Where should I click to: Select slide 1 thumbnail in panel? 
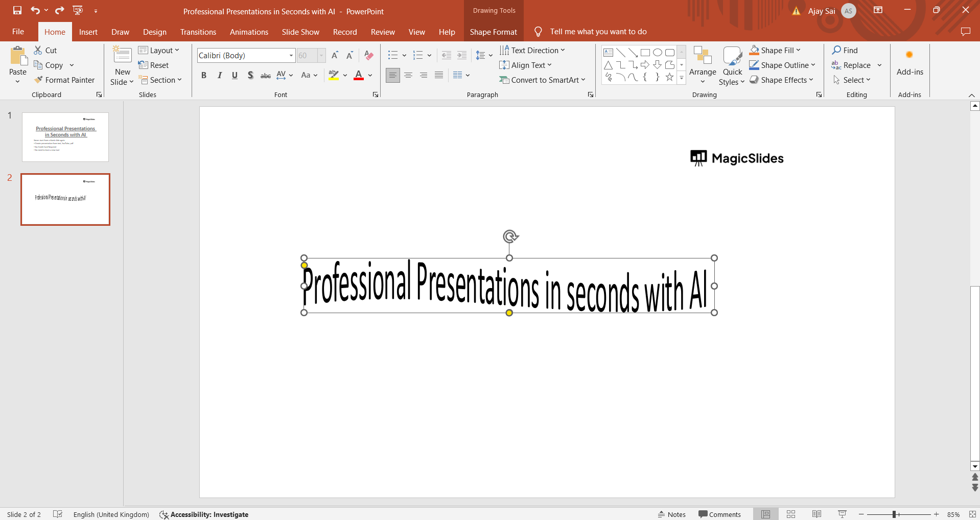pos(65,137)
